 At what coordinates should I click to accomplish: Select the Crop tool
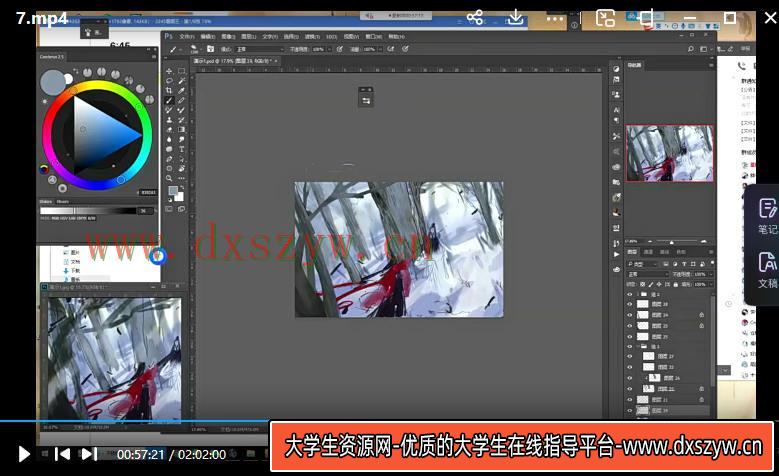click(169, 90)
